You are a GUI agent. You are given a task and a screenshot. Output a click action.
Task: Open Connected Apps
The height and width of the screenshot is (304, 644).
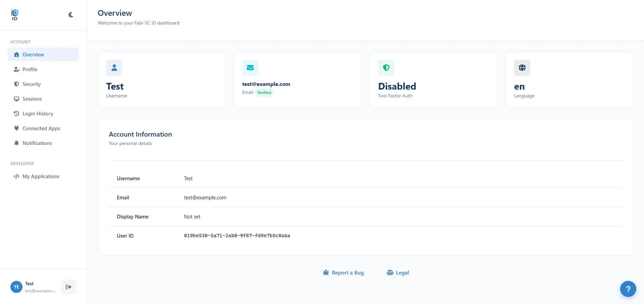coord(41,129)
